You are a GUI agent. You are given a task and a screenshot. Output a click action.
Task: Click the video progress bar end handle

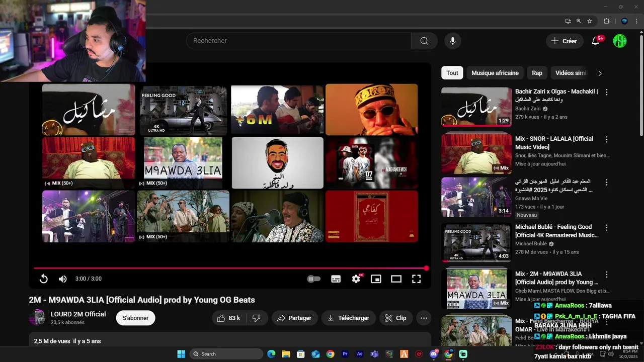[426, 268]
